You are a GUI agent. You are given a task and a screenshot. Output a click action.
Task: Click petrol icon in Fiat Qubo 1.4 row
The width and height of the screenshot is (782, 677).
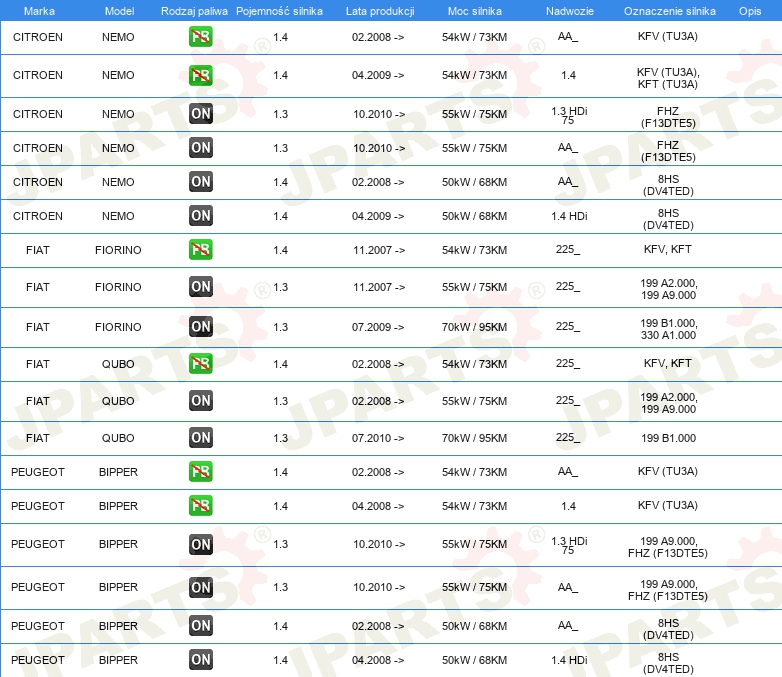coord(200,364)
